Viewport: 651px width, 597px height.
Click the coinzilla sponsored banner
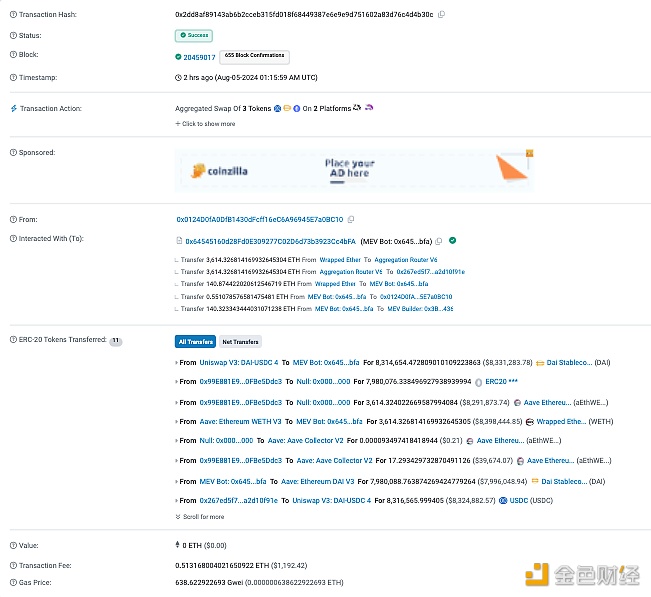354,171
